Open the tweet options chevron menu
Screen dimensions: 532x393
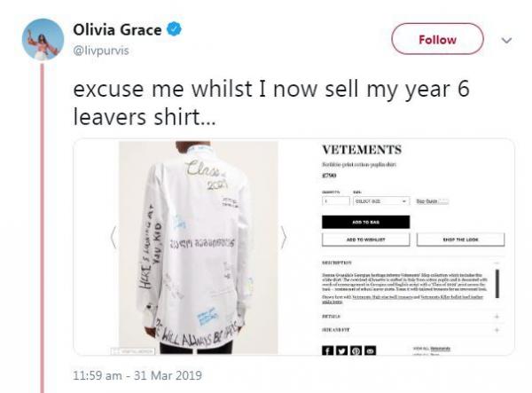click(506, 41)
